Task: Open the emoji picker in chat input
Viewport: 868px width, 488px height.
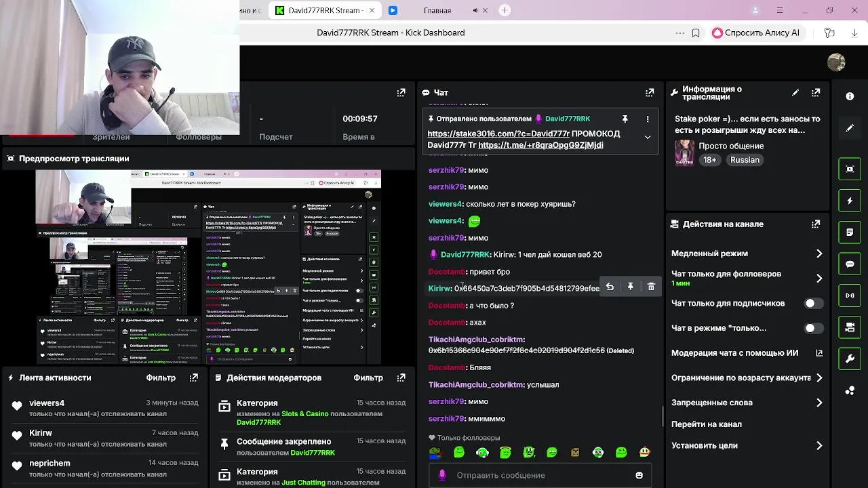Action: [639, 475]
